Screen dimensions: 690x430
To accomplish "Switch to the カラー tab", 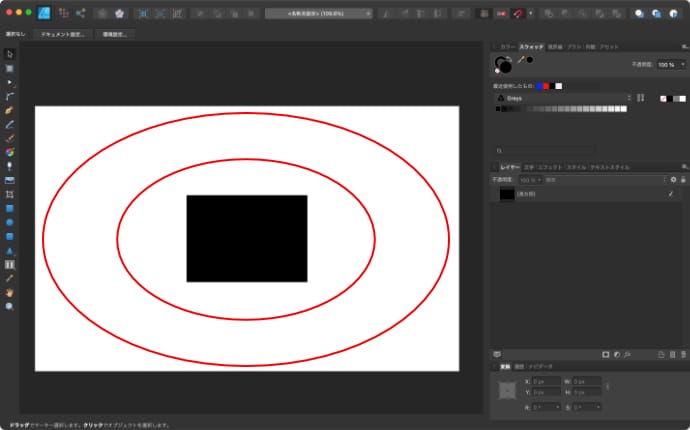I will tap(508, 47).
